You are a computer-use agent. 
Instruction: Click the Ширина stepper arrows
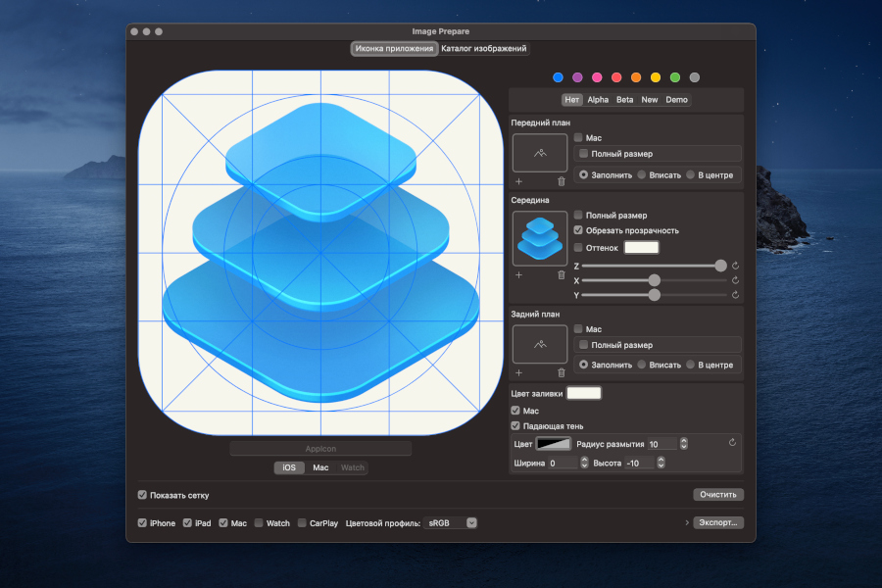pyautogui.click(x=584, y=463)
